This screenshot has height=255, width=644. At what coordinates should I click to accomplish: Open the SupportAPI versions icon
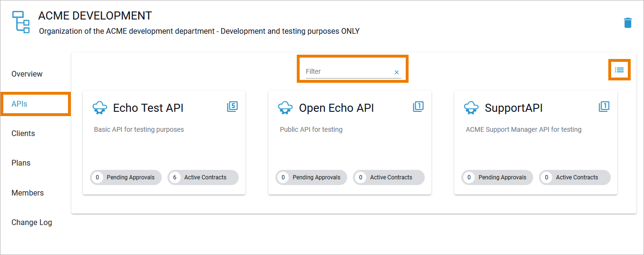[x=604, y=107]
